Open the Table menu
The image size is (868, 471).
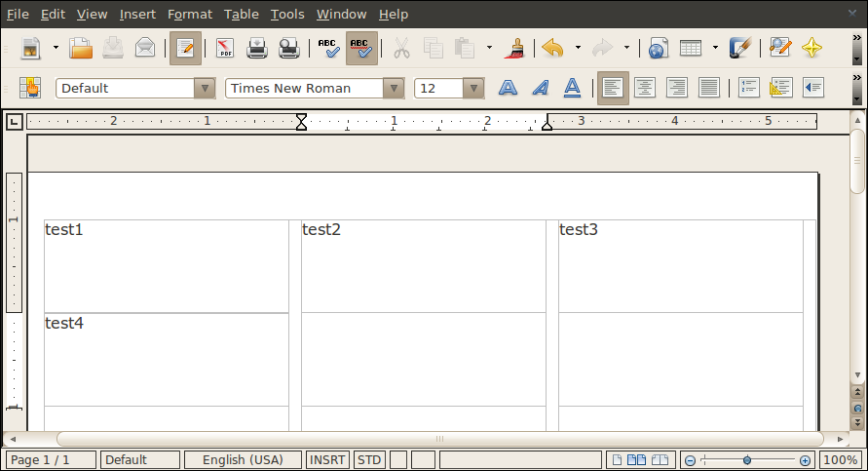pos(242,15)
